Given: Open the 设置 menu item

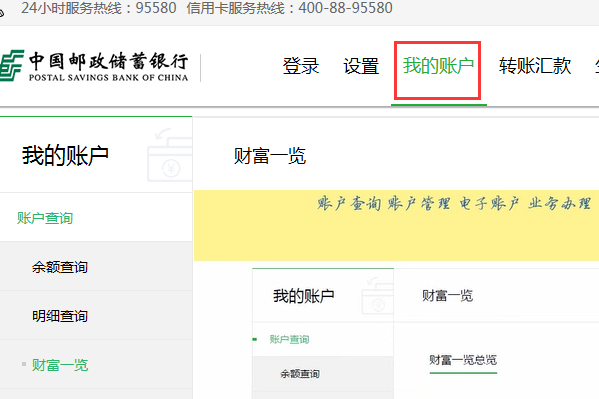Looking at the screenshot, I should click(x=361, y=66).
